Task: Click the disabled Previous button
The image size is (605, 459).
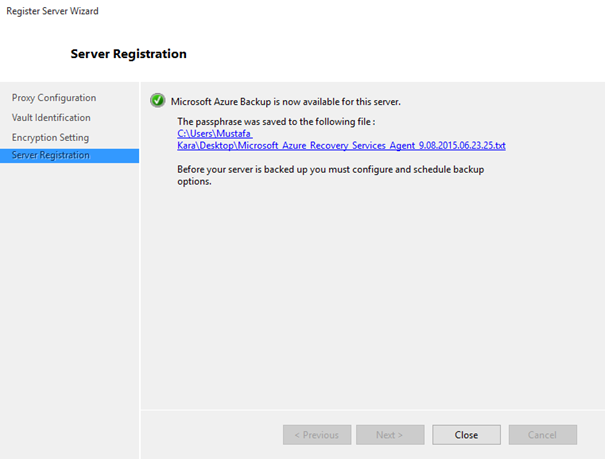Action: pyautogui.click(x=317, y=435)
